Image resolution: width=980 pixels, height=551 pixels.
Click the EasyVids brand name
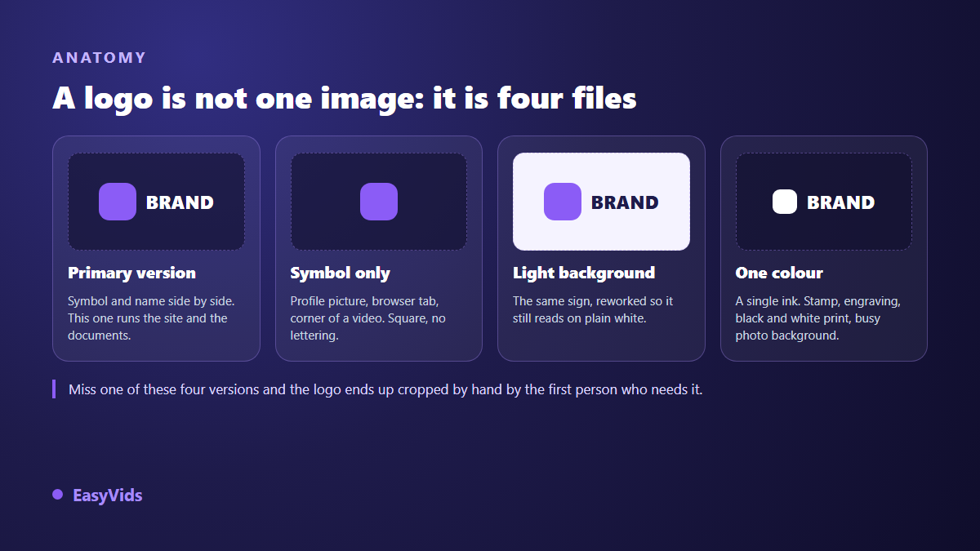(108, 495)
